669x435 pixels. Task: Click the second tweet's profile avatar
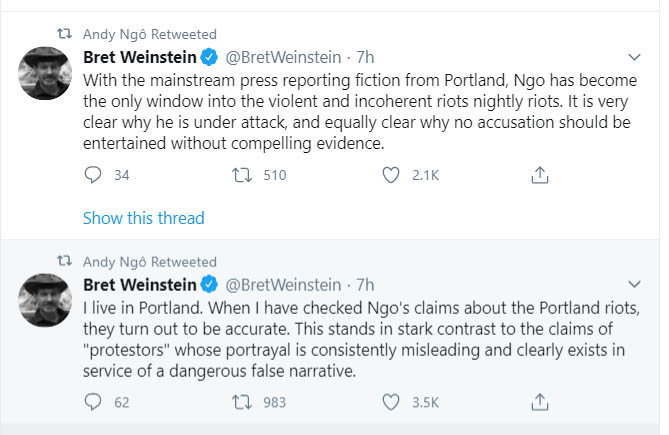45,298
